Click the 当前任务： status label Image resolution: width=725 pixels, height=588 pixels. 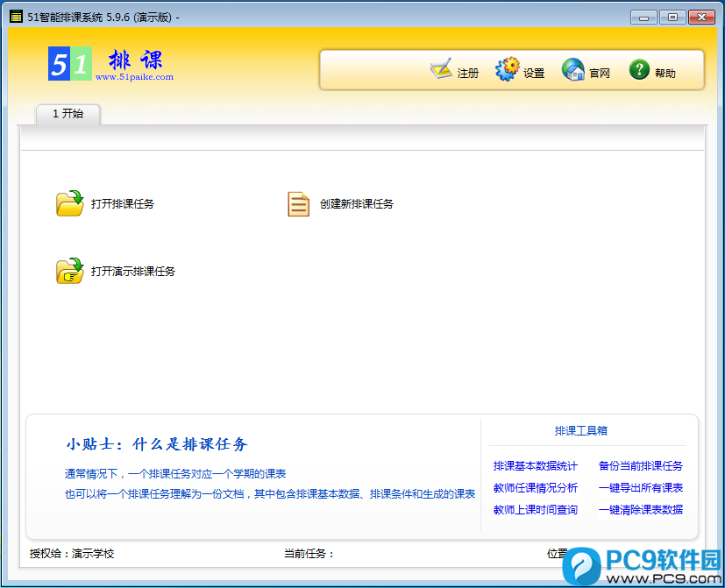pos(309,553)
